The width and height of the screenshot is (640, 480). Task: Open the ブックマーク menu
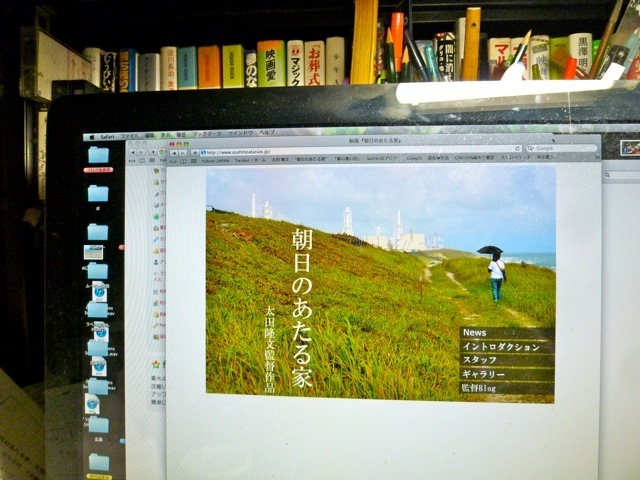point(207,134)
